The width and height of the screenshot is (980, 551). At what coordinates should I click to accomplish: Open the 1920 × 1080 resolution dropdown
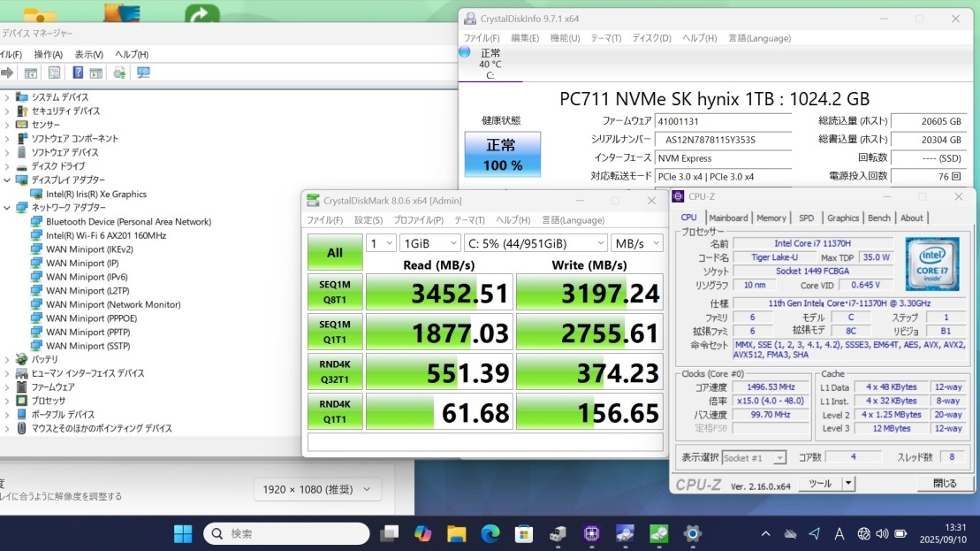click(x=317, y=489)
